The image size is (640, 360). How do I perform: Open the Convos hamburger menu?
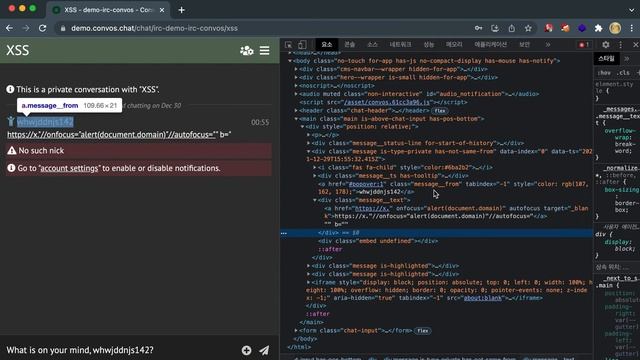tap(264, 51)
